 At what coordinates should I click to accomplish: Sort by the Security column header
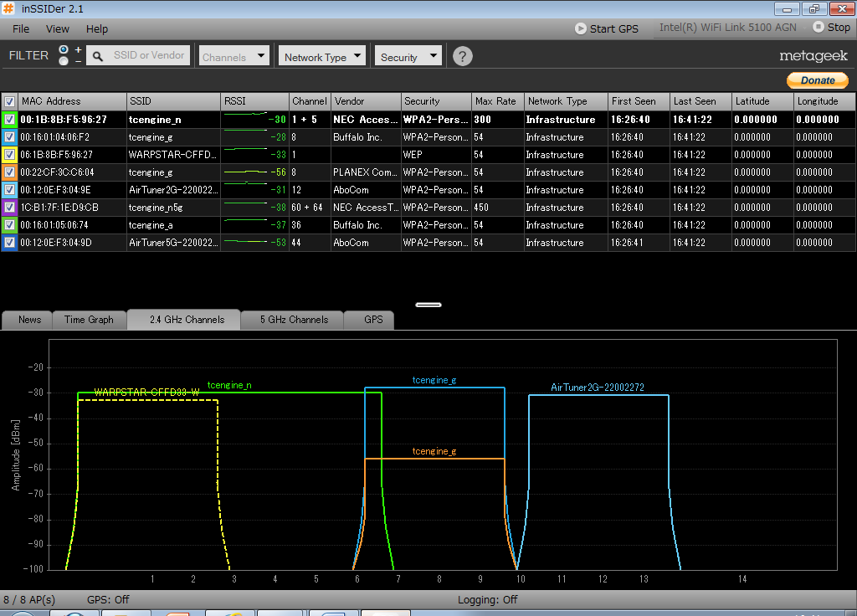(x=436, y=101)
